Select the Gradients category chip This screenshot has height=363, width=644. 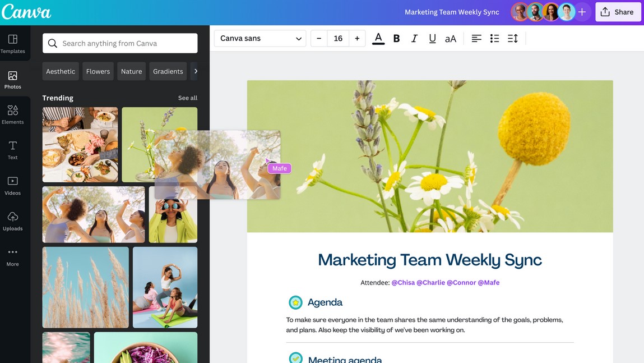[168, 71]
